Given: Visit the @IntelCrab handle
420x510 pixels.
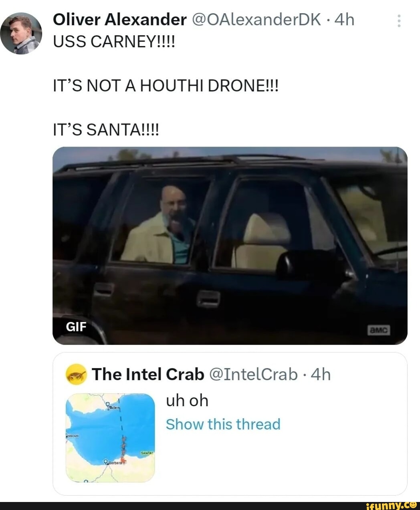Looking at the screenshot, I should (x=253, y=374).
